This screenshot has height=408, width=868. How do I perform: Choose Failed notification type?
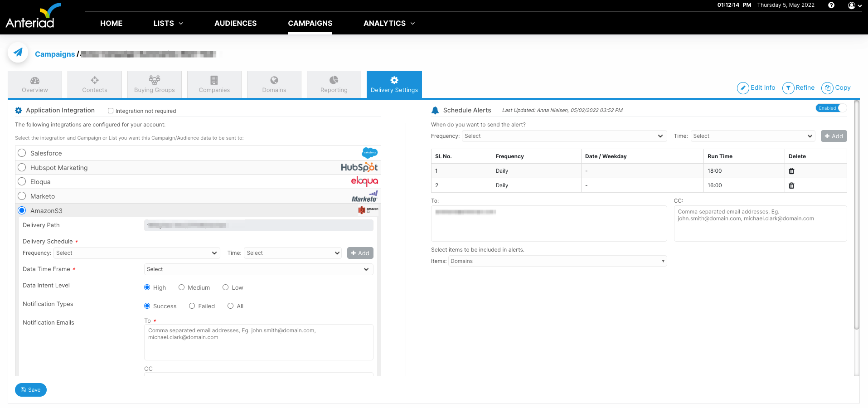(192, 306)
